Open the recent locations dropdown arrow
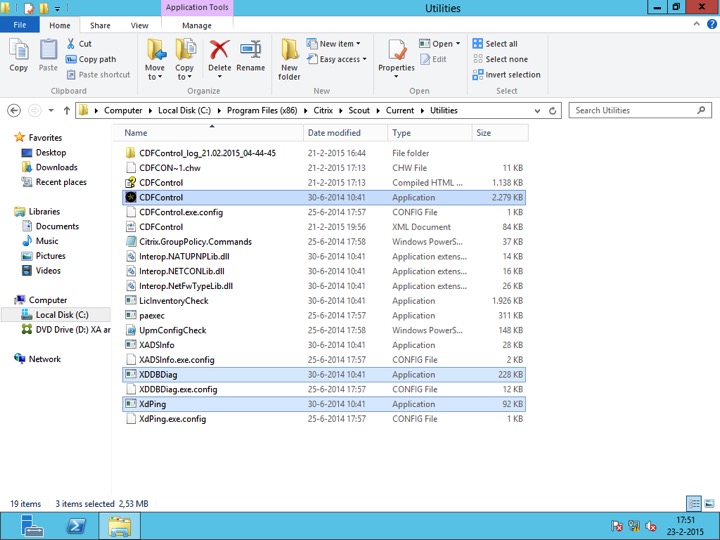This screenshot has width=720, height=540. pyautogui.click(x=51, y=110)
